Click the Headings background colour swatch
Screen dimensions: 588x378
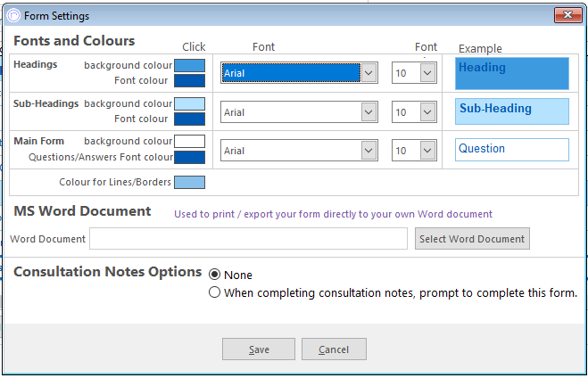(189, 66)
